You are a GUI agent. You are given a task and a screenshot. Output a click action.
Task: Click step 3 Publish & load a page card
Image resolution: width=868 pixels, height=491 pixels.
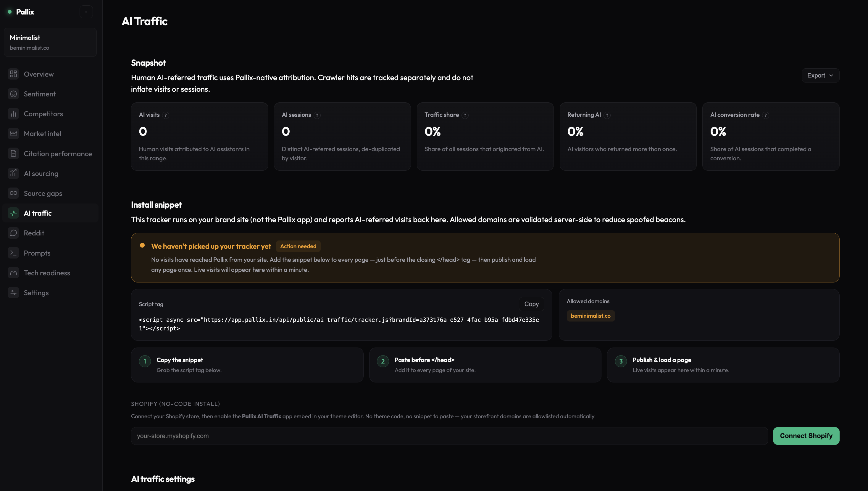(x=723, y=364)
